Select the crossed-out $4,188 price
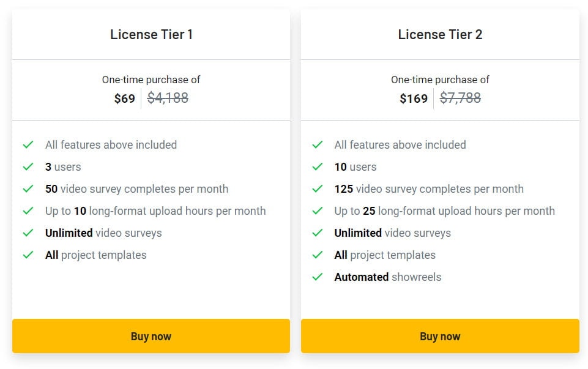588x369 pixels. [x=168, y=99]
